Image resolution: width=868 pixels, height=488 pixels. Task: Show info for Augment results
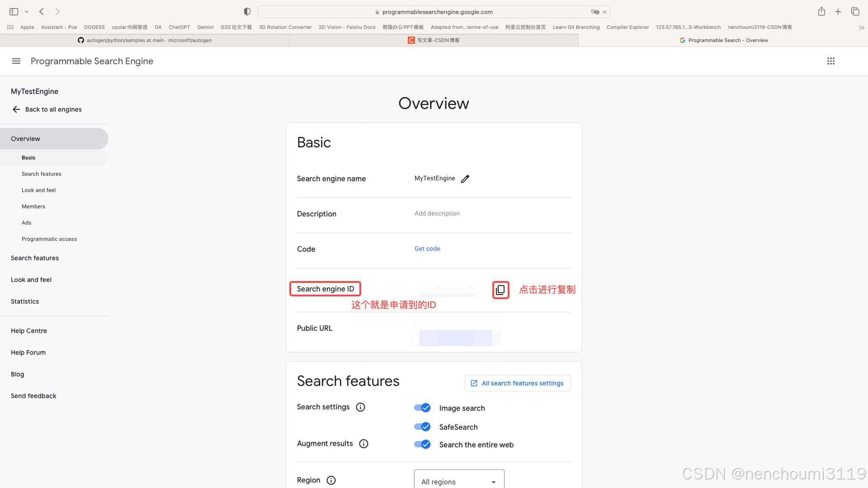[363, 444]
